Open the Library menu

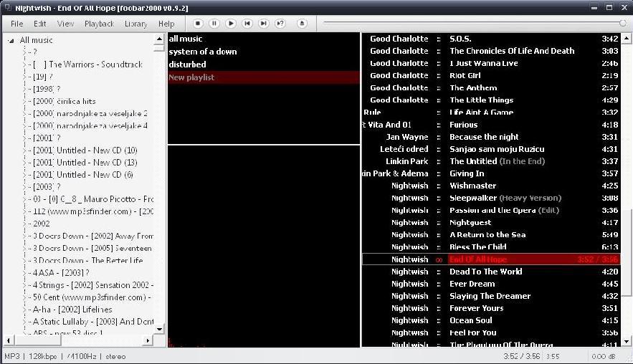pos(135,24)
